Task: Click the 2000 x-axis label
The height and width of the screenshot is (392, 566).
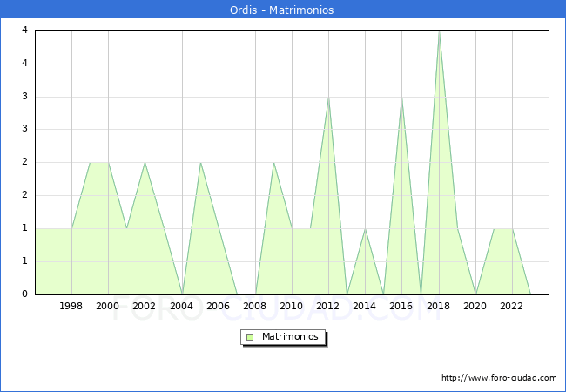Action: click(x=108, y=306)
